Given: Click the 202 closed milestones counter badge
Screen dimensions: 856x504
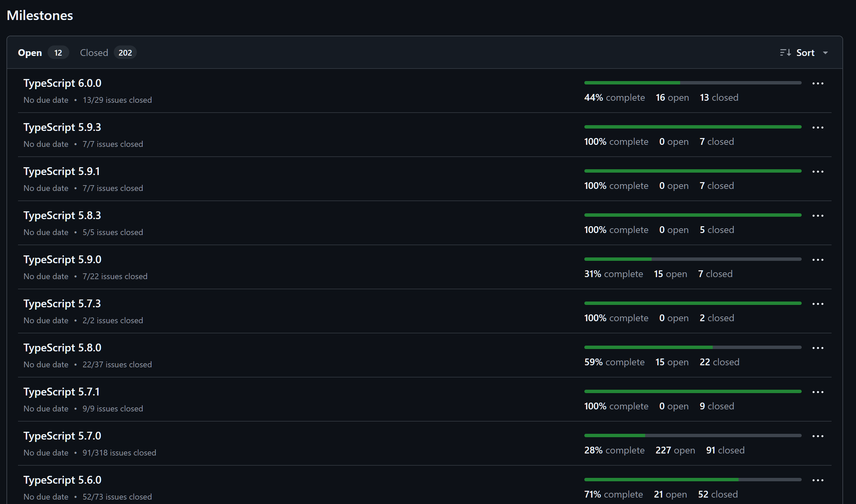Looking at the screenshot, I should pyautogui.click(x=125, y=53).
